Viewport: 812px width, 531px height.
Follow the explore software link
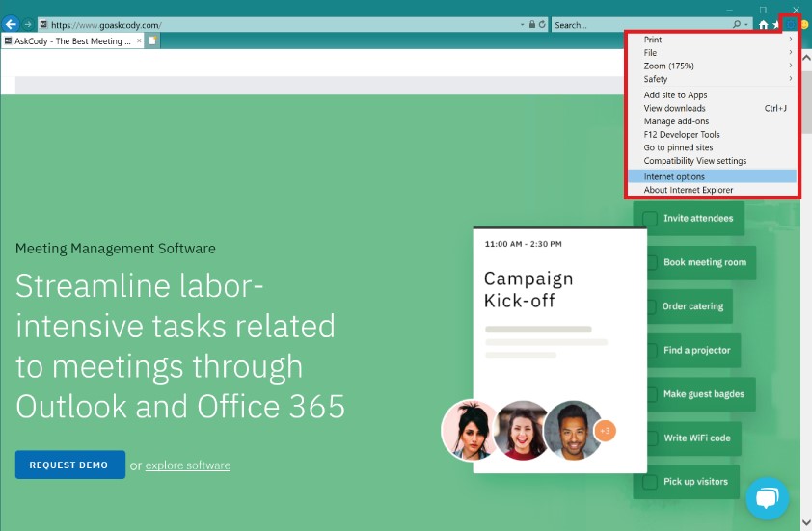click(188, 465)
